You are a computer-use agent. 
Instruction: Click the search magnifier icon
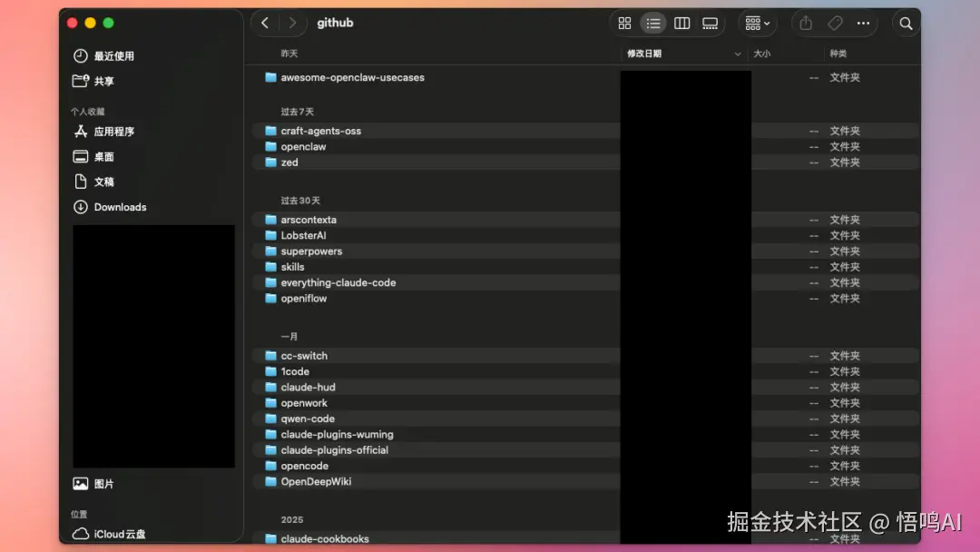tap(906, 23)
